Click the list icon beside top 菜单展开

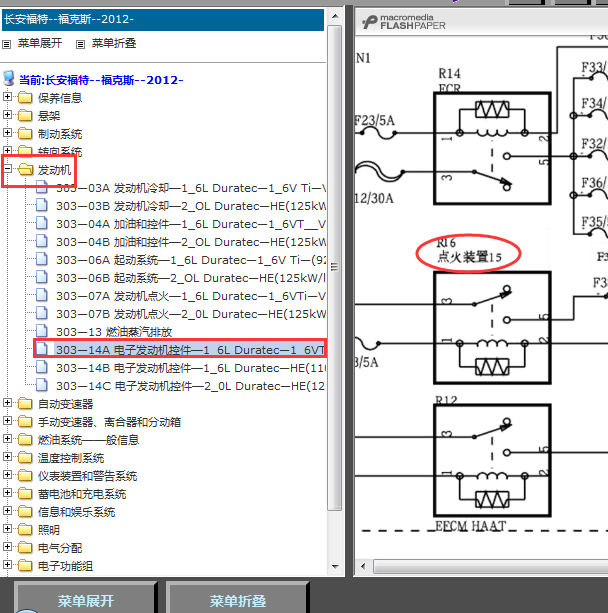tap(7, 45)
